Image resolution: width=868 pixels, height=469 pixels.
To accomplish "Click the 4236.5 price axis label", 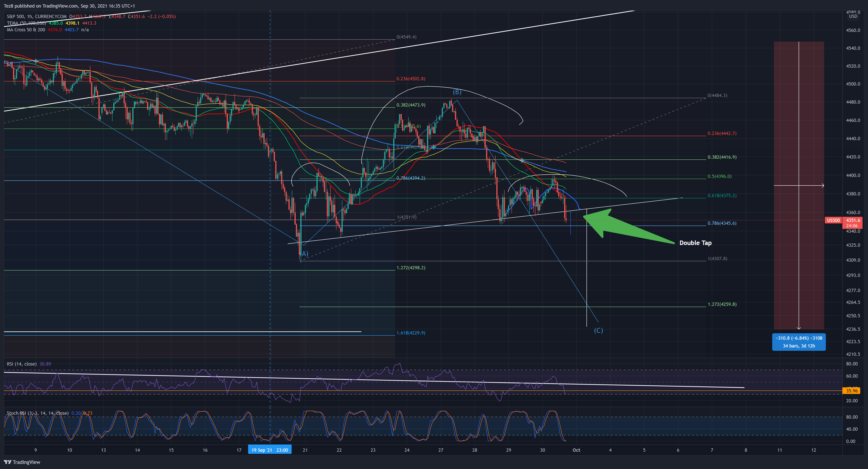I will click(x=853, y=329).
